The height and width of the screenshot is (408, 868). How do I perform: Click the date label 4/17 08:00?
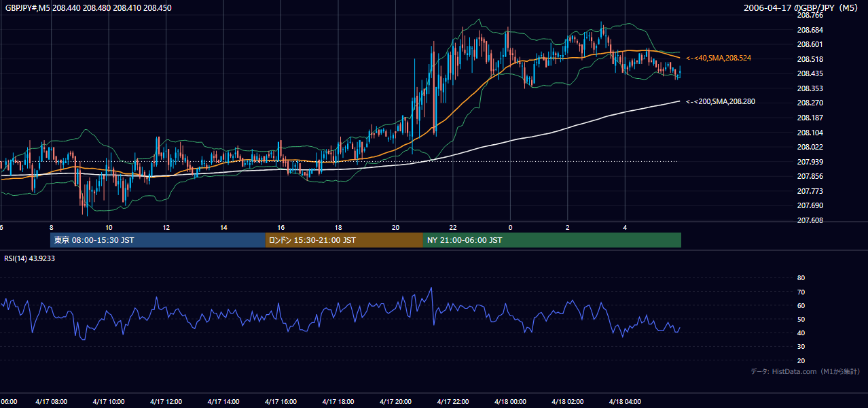click(51, 402)
